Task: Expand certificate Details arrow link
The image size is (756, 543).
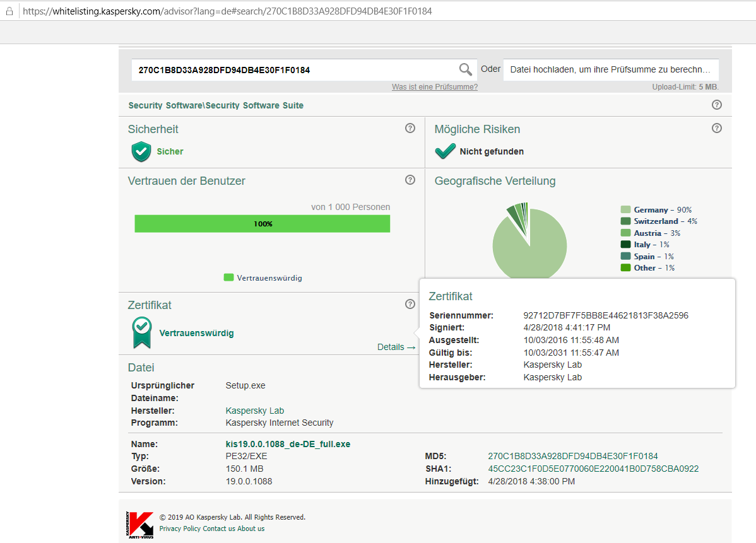Action: (x=396, y=347)
